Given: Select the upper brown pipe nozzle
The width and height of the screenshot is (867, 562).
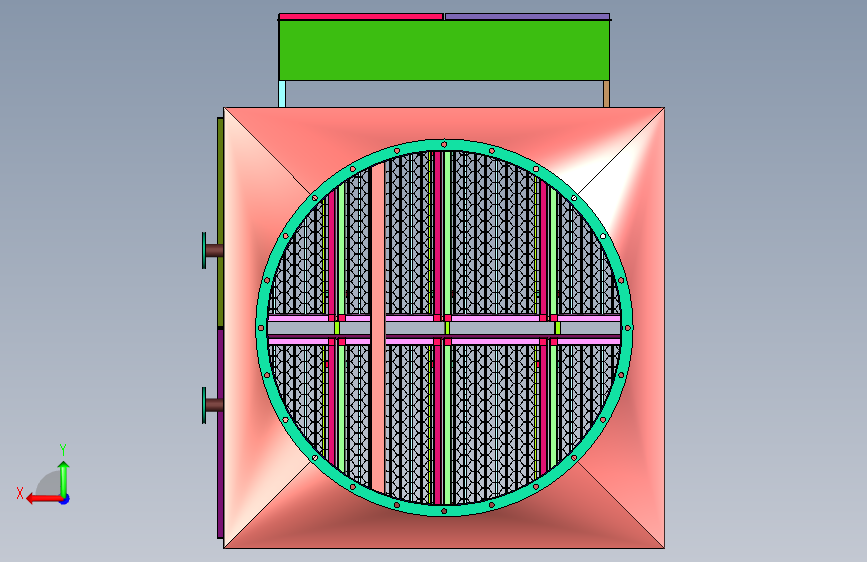Looking at the screenshot, I should tap(213, 251).
